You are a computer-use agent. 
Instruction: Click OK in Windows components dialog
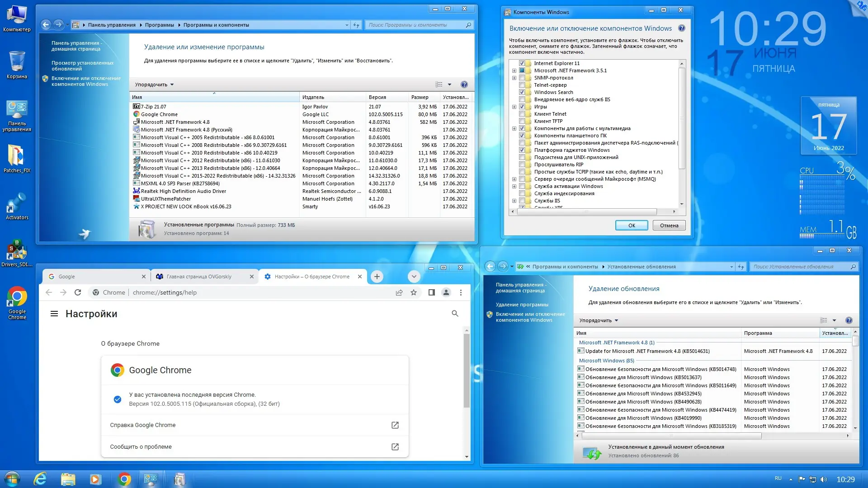coord(631,225)
